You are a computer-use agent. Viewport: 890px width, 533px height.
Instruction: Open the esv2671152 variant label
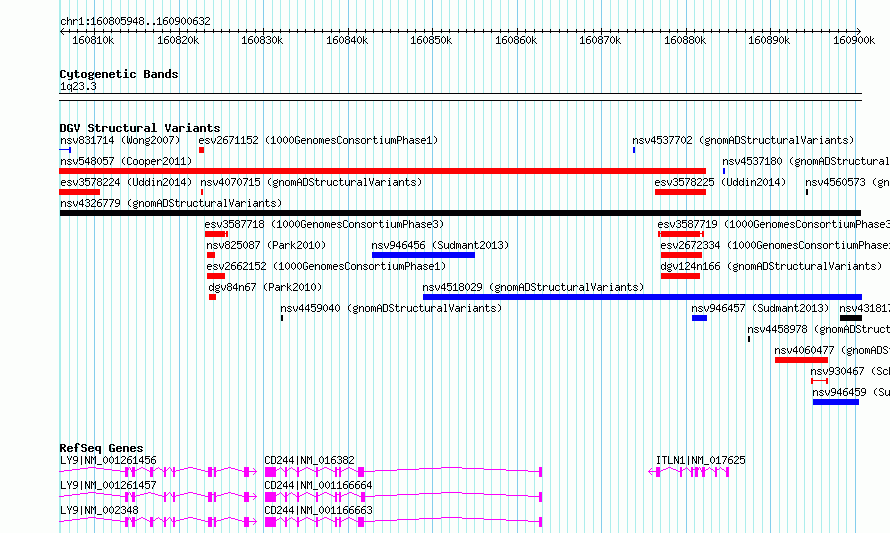[x=318, y=140]
